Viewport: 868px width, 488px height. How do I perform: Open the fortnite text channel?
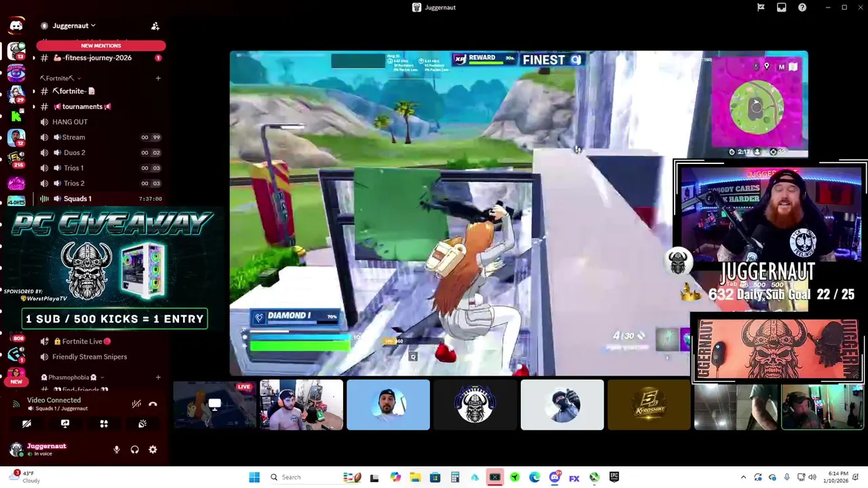pyautogui.click(x=100, y=91)
